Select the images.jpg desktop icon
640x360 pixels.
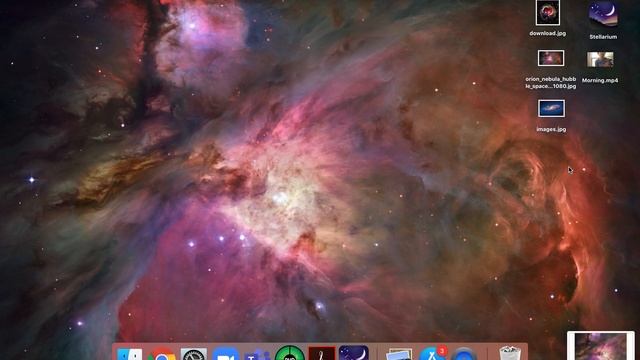click(551, 109)
